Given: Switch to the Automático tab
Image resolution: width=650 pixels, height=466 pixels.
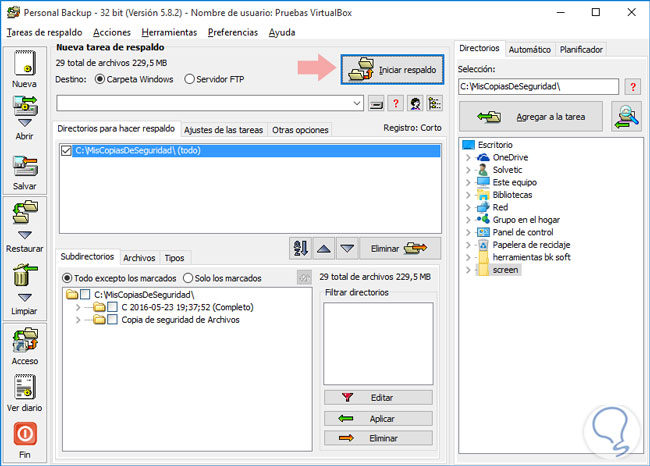Looking at the screenshot, I should 530,49.
